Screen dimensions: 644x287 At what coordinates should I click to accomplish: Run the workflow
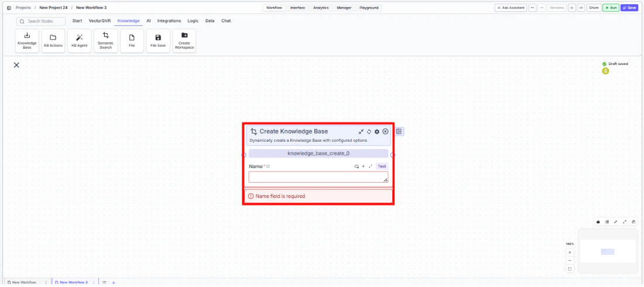[611, 8]
